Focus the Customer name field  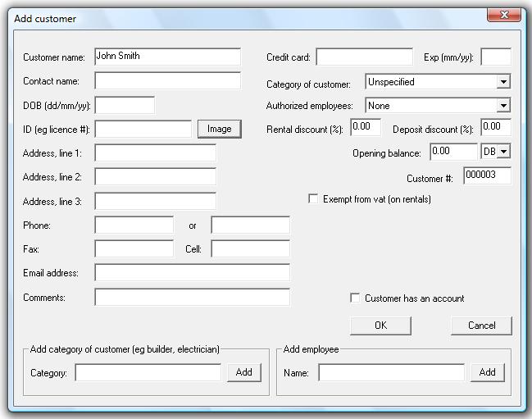click(x=167, y=57)
